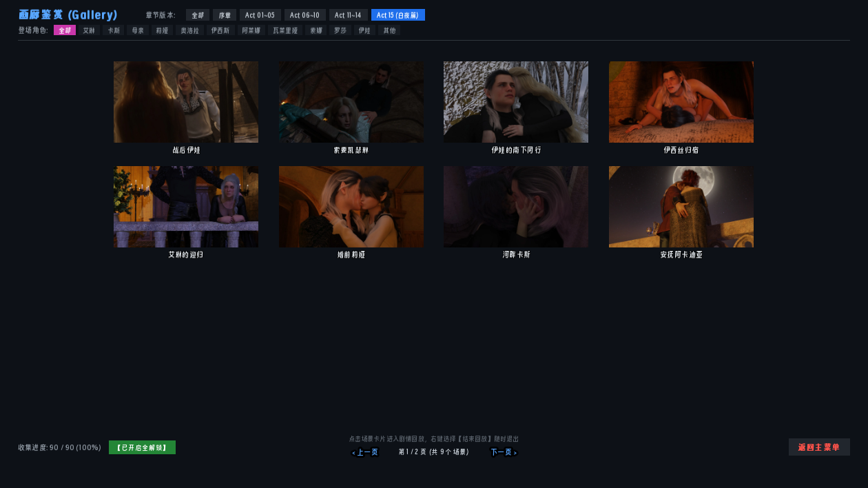The image size is (868, 488).
Task: Click the collection progress 90 / 90 text
Action: point(60,448)
